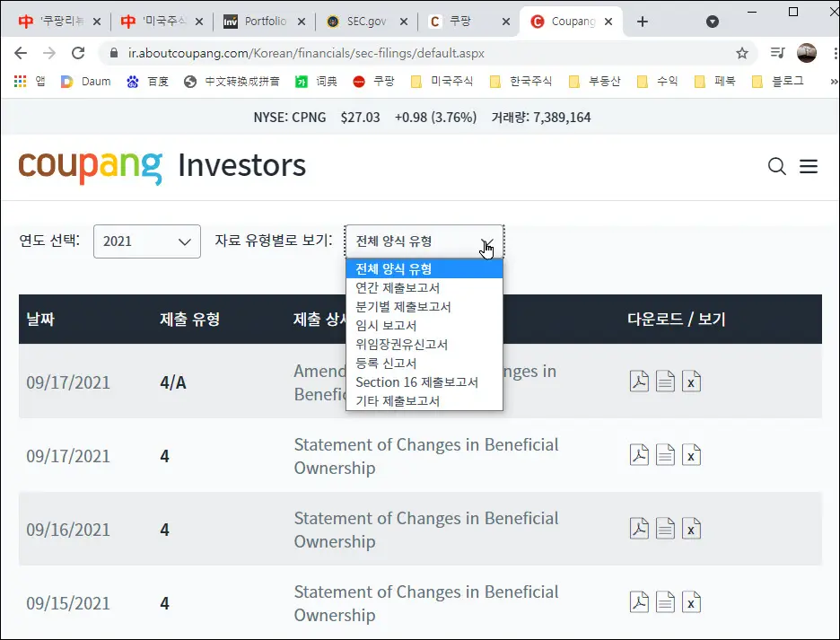Select 전체 양식 유형 option in the list
The width and height of the screenshot is (840, 640).
pyautogui.click(x=424, y=268)
